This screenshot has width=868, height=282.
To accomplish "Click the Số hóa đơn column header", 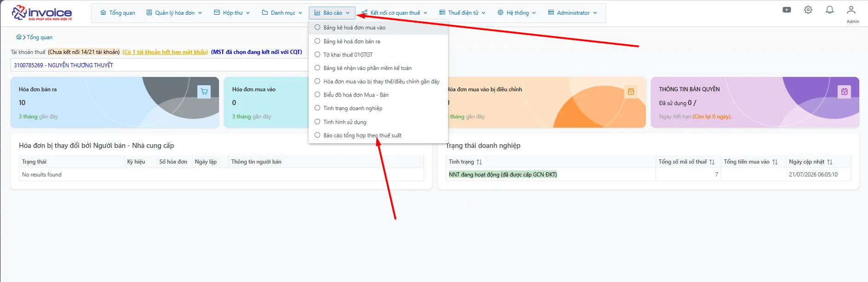I will click(x=173, y=162).
